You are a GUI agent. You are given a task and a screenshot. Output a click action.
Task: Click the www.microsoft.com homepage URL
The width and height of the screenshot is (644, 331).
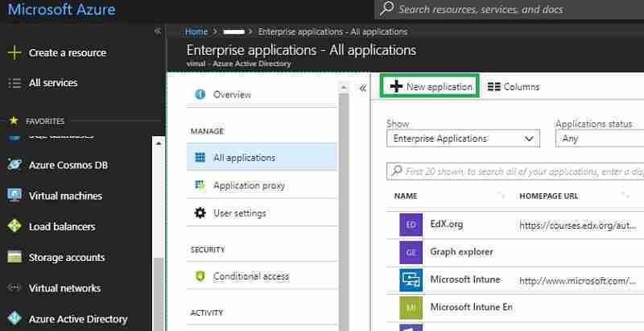click(578, 281)
